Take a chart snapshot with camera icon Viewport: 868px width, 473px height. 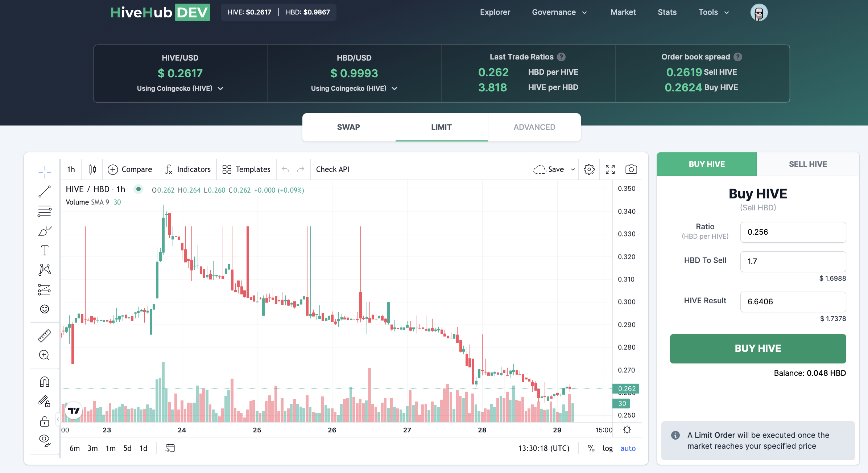[631, 169]
